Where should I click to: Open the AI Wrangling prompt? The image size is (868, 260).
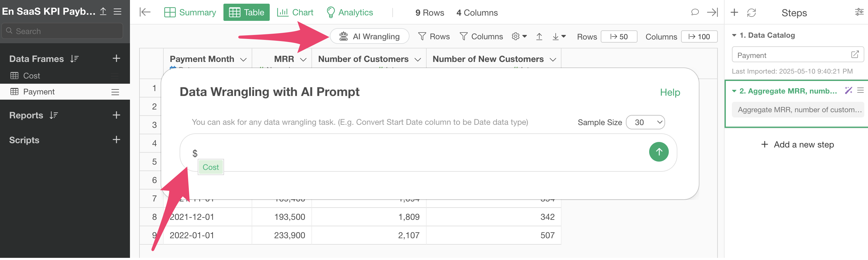pos(369,36)
